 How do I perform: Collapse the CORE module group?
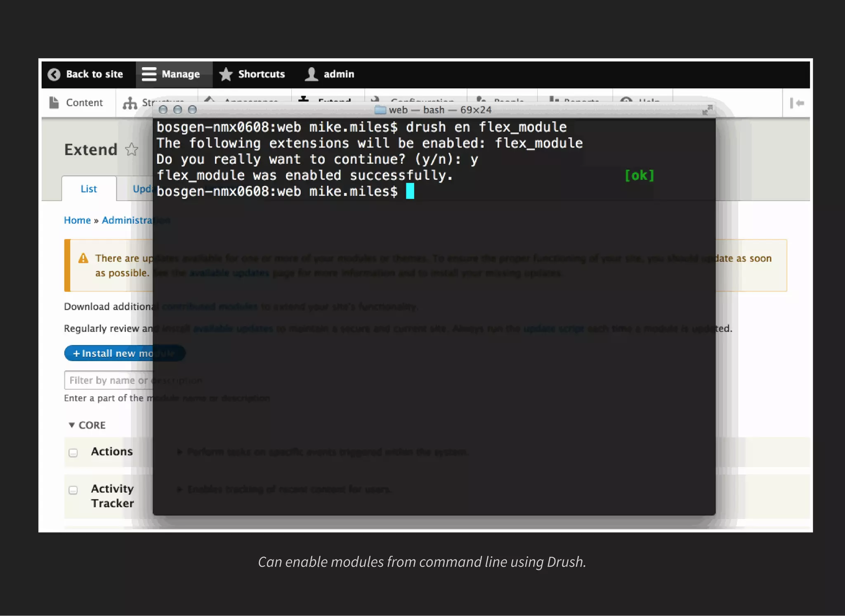click(x=87, y=425)
